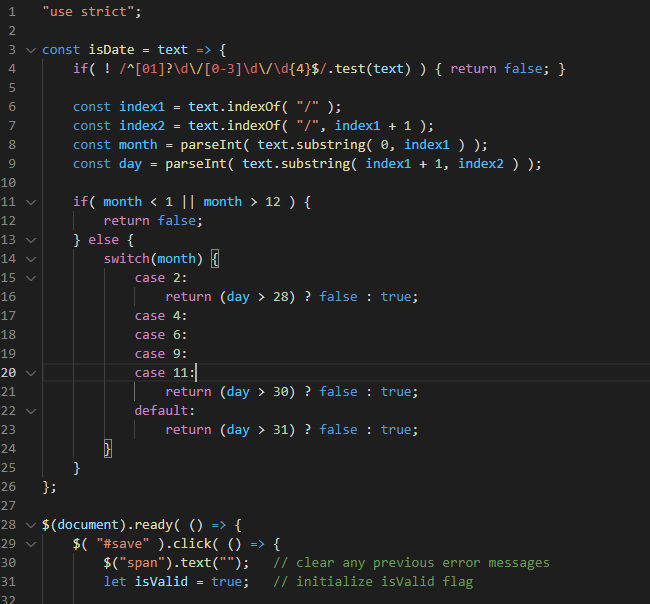Click the let keyword on line 31
The height and width of the screenshot is (604, 650).
[115, 582]
